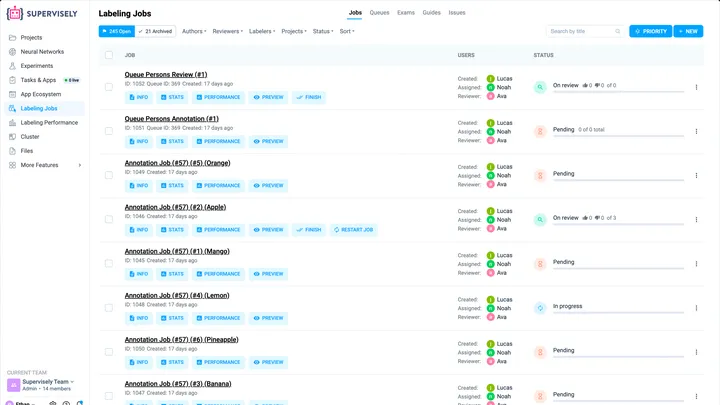Select the Queue Persons Annotation job checkbox

click(109, 131)
